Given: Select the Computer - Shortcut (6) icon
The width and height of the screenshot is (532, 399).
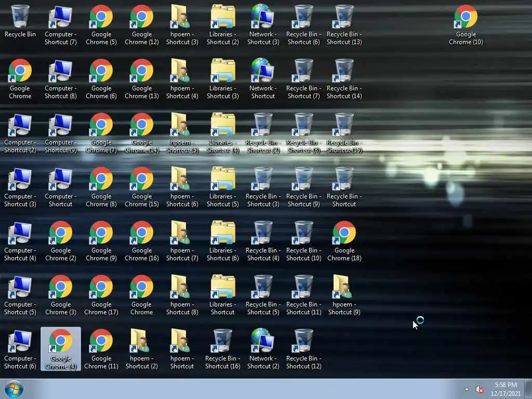Looking at the screenshot, I should (20, 349).
